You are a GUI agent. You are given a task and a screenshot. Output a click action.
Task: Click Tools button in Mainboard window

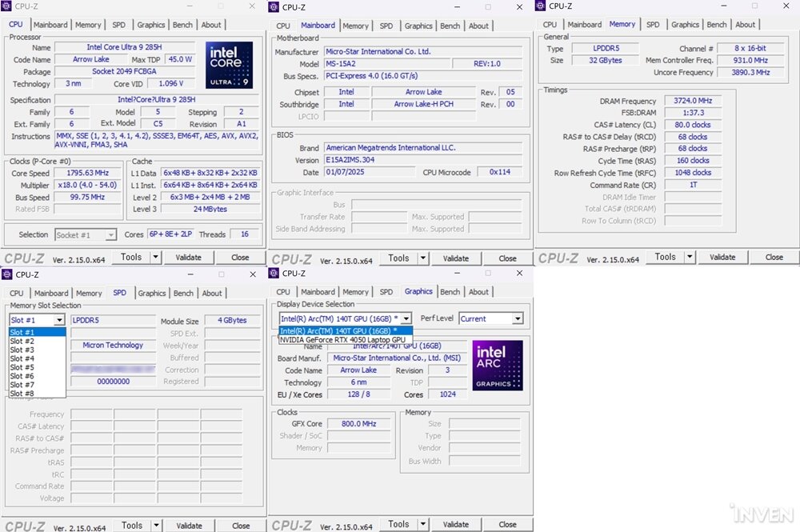(x=398, y=258)
